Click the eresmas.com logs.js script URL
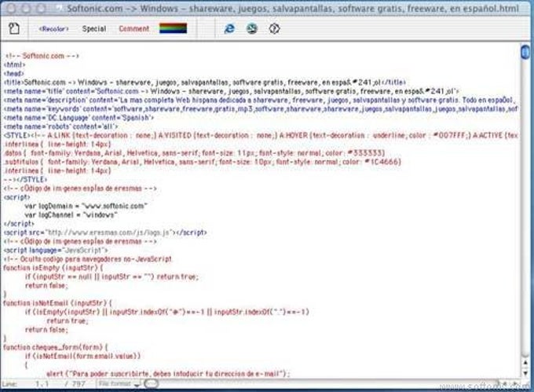The height and width of the screenshot is (392, 534). [108, 233]
